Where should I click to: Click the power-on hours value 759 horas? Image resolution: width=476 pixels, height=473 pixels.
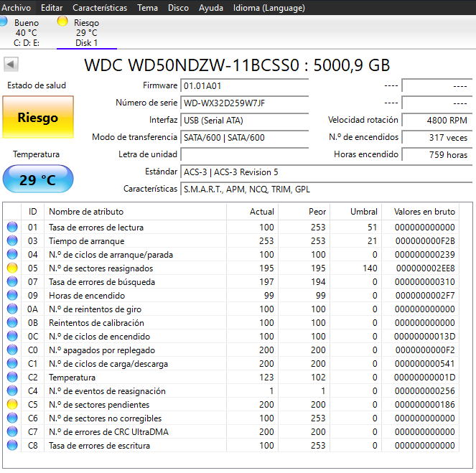coord(437,155)
